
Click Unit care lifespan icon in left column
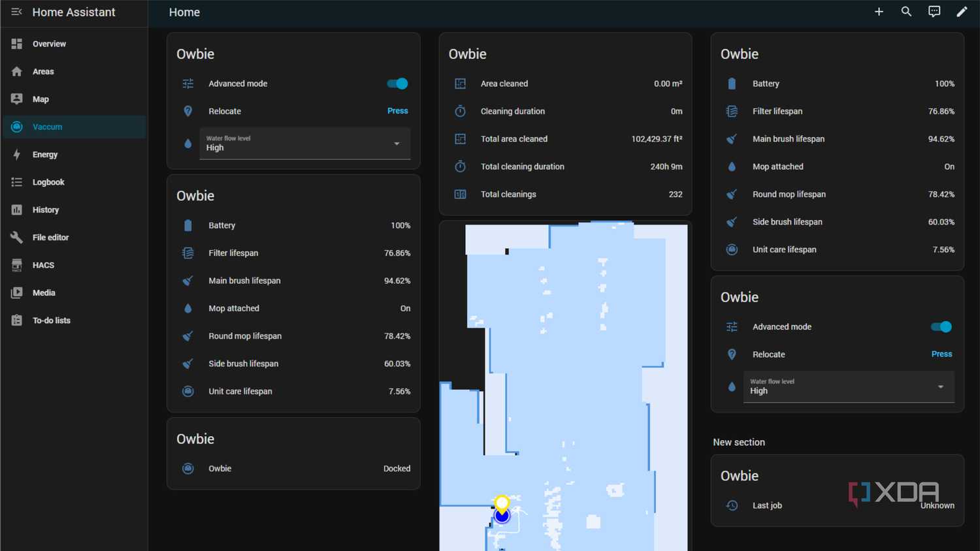[188, 392]
